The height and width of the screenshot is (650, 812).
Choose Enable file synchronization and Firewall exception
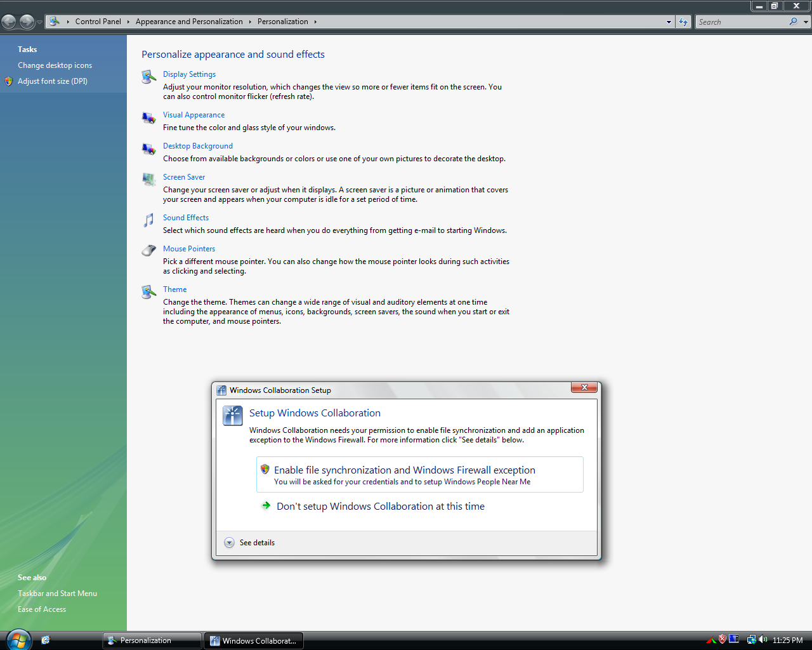coord(419,475)
